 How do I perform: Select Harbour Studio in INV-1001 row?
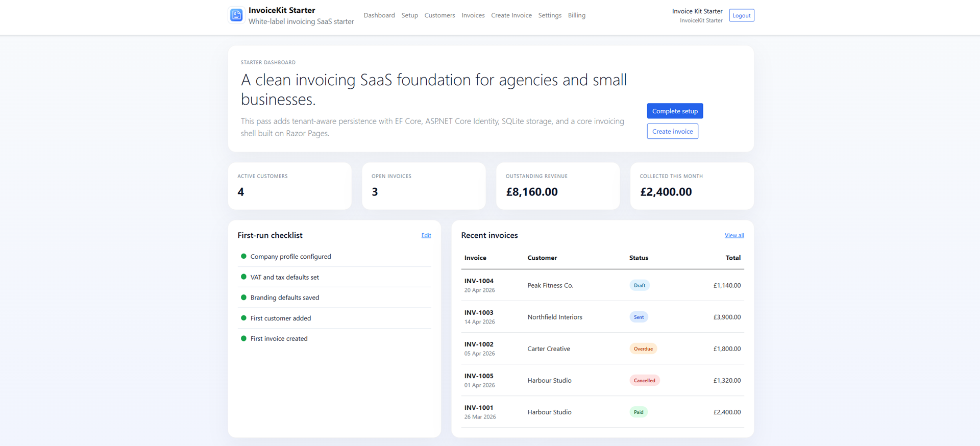[x=549, y=412]
